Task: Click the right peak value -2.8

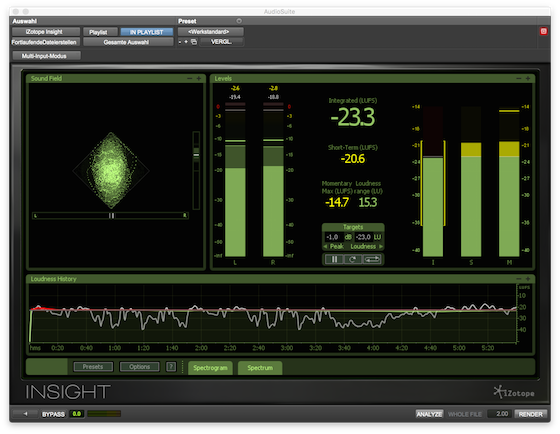Action: 273,88
